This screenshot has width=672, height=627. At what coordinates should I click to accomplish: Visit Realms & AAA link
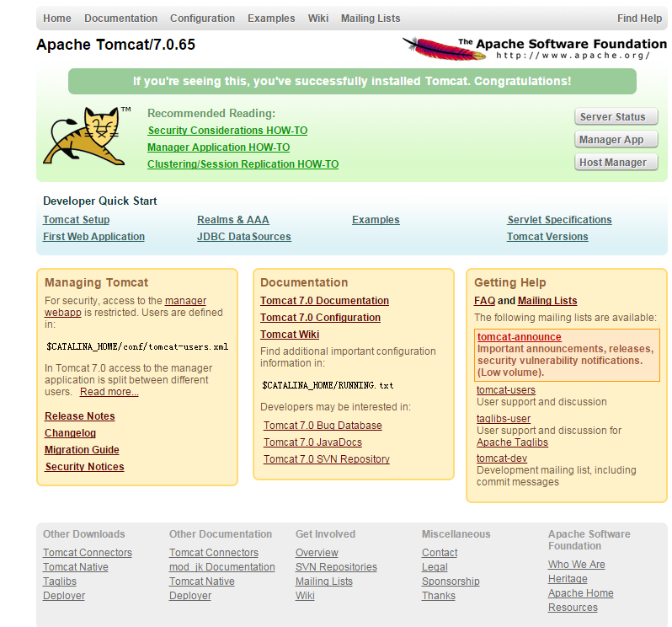233,220
